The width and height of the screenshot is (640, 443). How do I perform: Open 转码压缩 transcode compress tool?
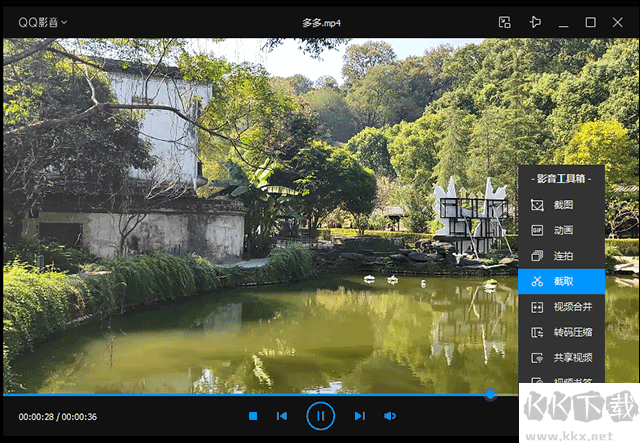coord(572,332)
